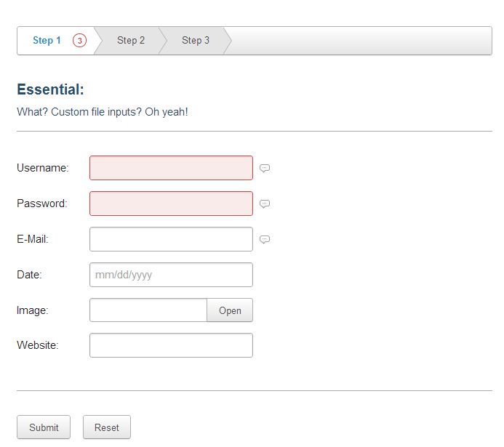This screenshot has height=447, width=504.
Task: Click the hint bubble icon beside E-Mail
Action: [265, 240]
